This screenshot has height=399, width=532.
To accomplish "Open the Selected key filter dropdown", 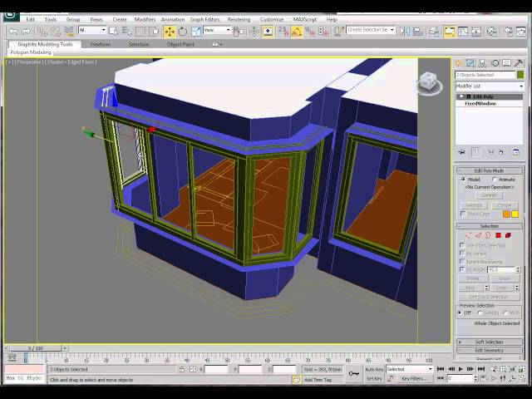I will point(410,369).
